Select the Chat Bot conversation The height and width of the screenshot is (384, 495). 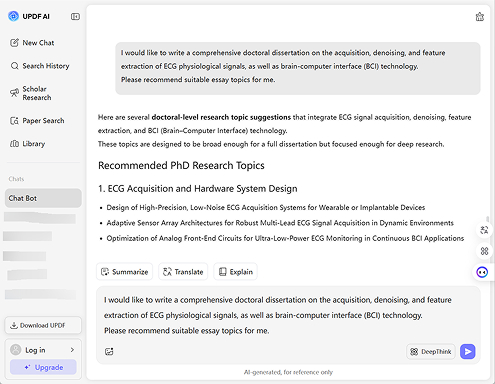(x=43, y=198)
